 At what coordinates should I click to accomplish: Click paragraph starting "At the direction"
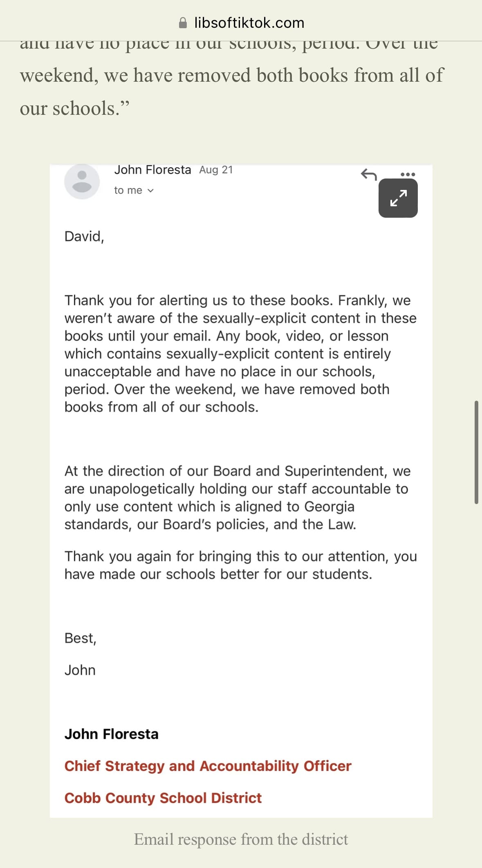237,498
